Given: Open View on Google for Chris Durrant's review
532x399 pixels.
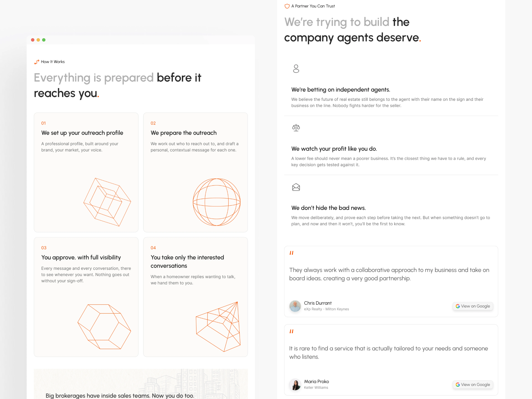Looking at the screenshot, I should [x=473, y=306].
